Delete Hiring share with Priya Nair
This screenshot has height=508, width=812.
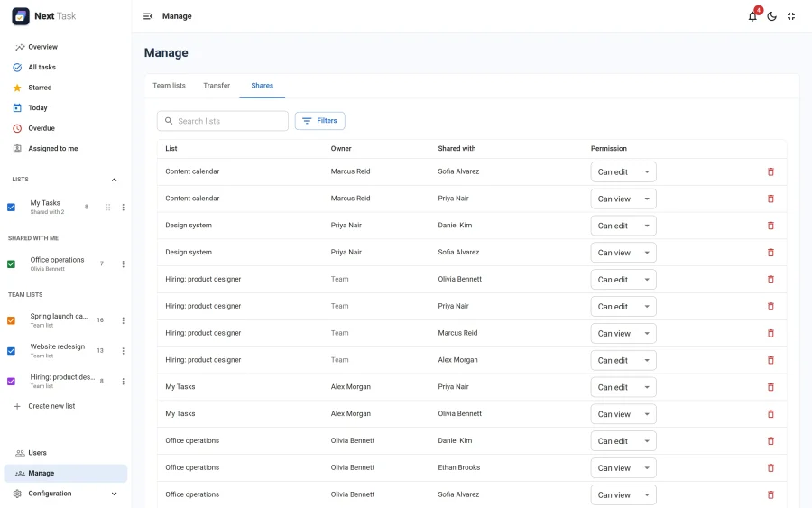[x=770, y=307]
